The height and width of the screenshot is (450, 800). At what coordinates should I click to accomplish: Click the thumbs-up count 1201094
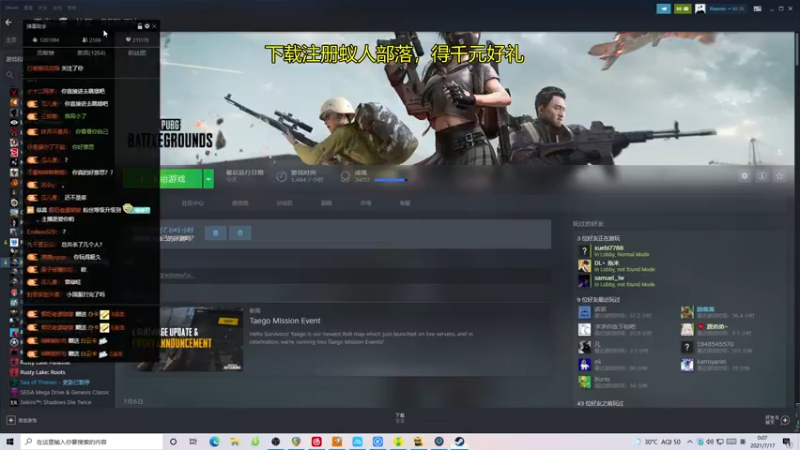coord(46,40)
